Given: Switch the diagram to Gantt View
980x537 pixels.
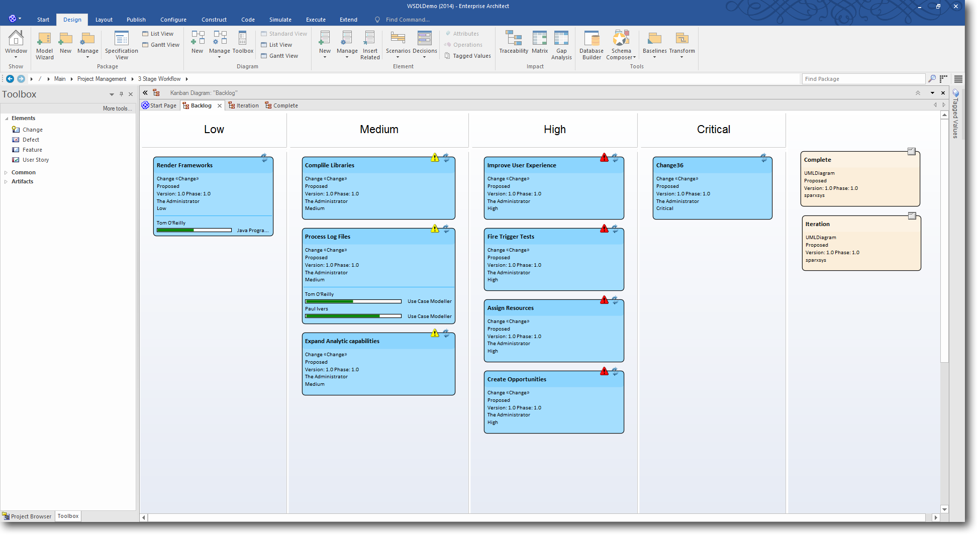Looking at the screenshot, I should point(280,56).
